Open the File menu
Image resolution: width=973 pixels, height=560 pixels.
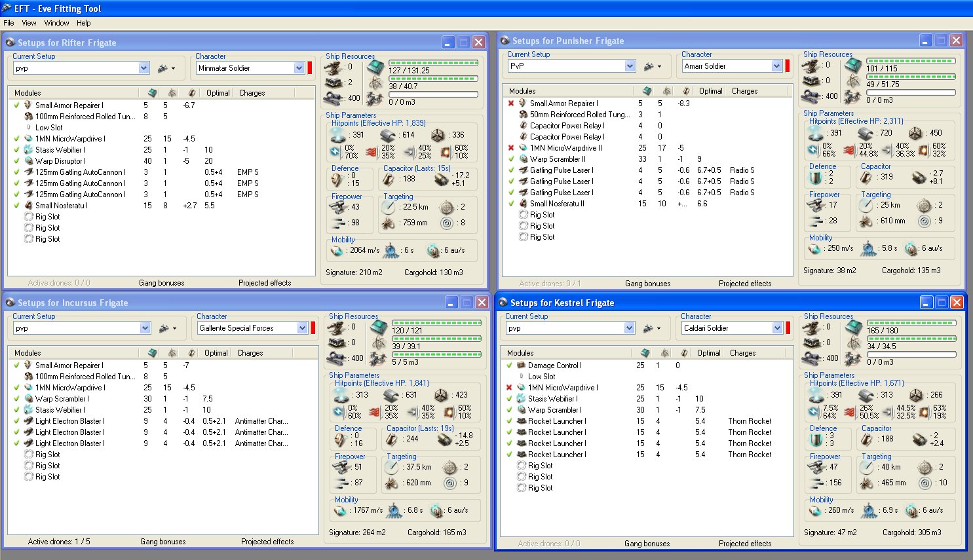(9, 23)
